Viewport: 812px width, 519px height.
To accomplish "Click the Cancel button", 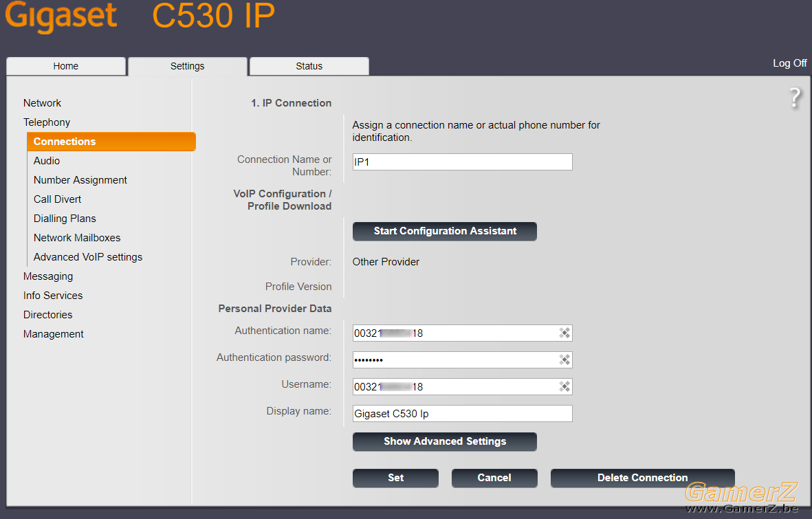I will point(494,478).
